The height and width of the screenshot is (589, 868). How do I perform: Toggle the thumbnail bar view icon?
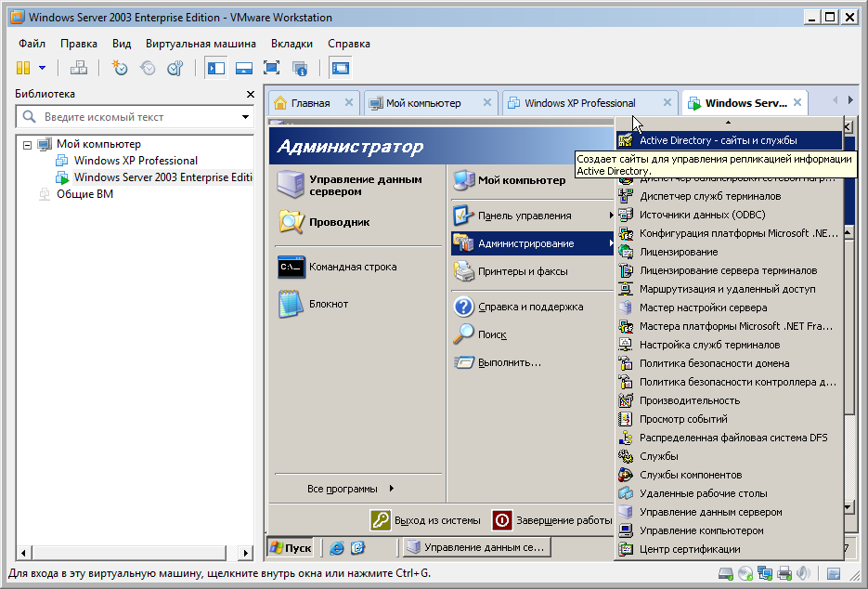click(244, 68)
